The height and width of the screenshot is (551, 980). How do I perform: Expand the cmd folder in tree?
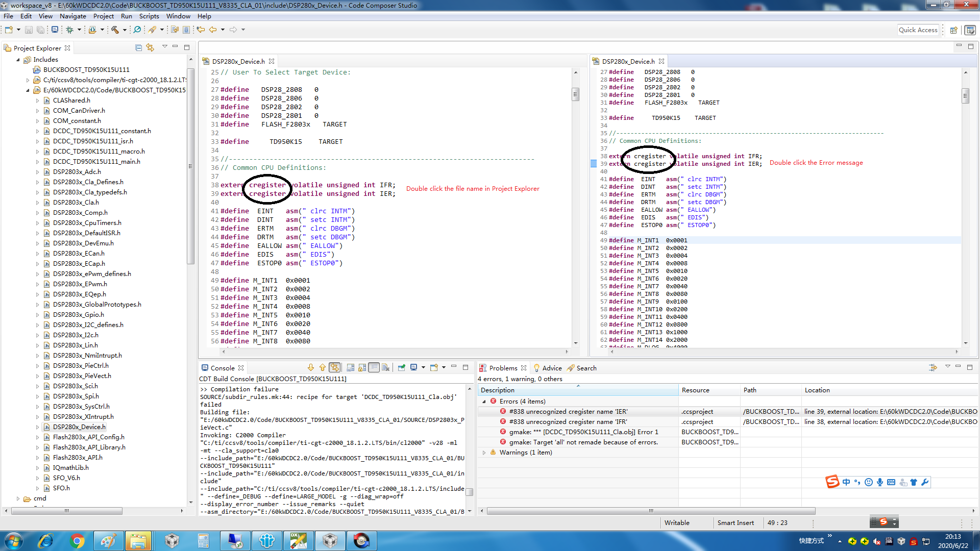point(18,498)
